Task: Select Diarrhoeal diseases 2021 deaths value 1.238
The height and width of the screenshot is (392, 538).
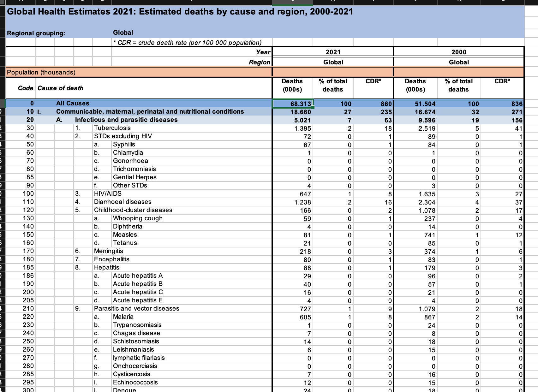Action: 302,202
